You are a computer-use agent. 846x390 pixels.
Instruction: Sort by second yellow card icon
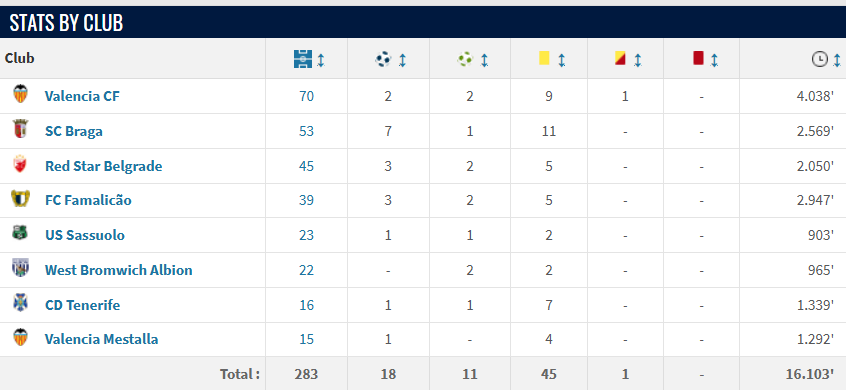(620, 58)
